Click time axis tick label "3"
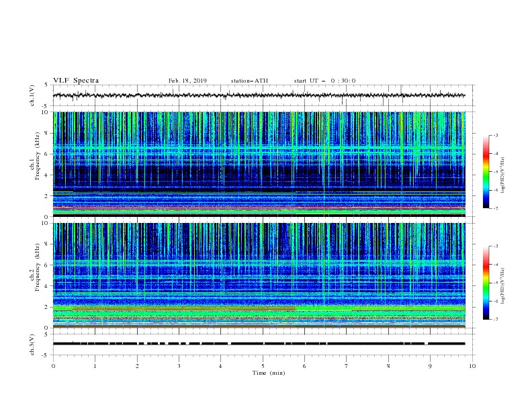 (179, 366)
